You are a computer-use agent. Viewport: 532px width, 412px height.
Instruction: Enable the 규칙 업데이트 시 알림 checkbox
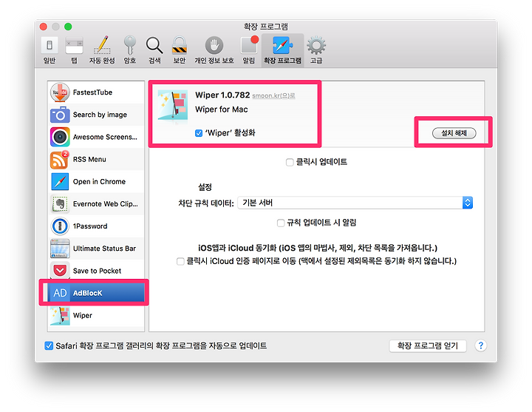[x=281, y=223]
